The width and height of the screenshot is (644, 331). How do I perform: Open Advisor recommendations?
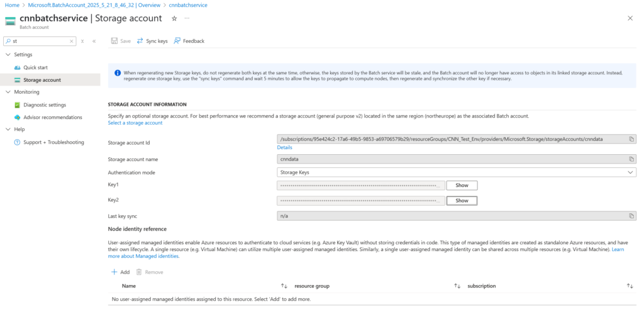pos(53,117)
